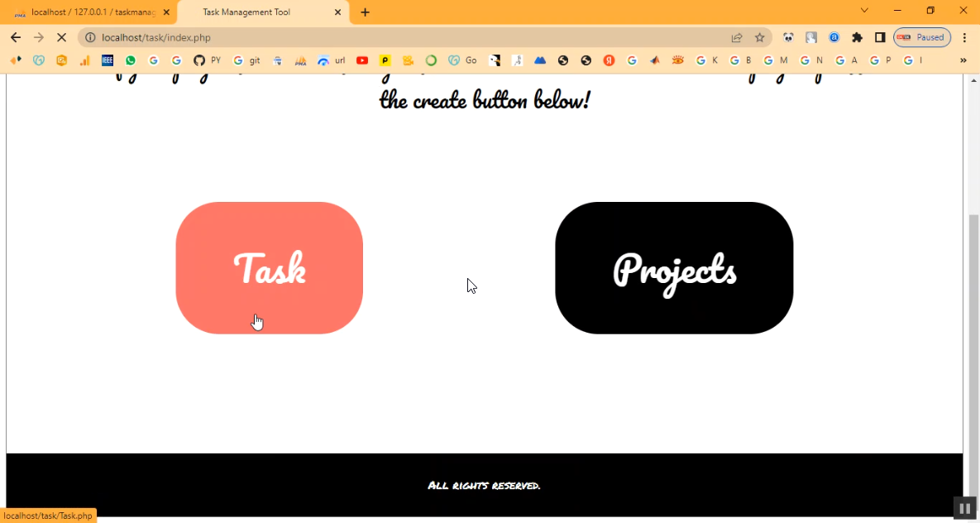
Task: Toggle the browser side panel
Action: 880,37
